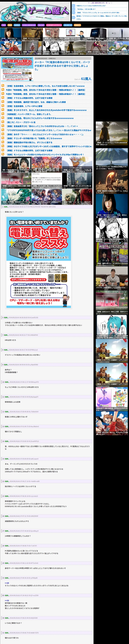This screenshot has height=644, width=129.
Task: Open headline 冷凍食品、明らかにうどんだけレベル
Action: 40,118
